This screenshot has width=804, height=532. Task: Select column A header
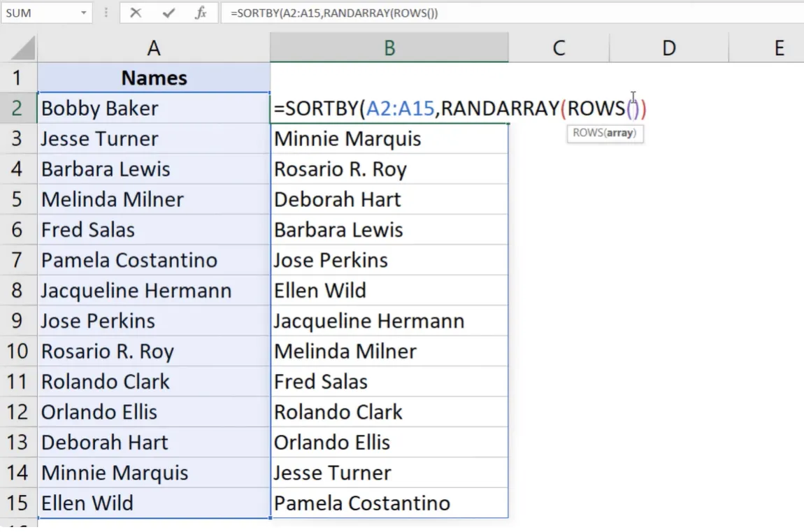point(154,48)
